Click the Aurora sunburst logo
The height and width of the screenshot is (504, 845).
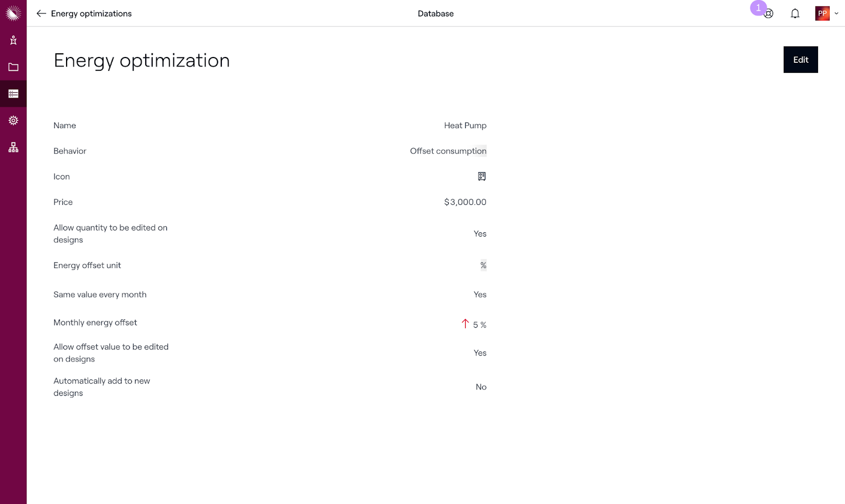[x=13, y=13]
